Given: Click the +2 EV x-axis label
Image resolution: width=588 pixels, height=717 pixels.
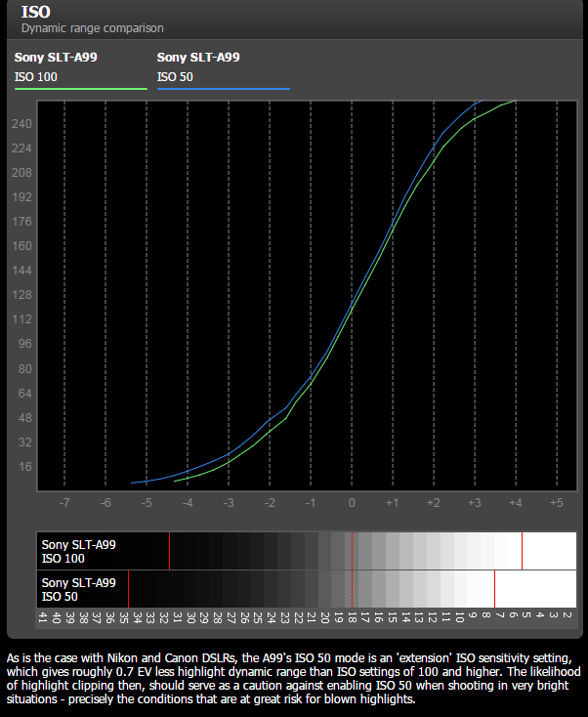Looking at the screenshot, I should [434, 503].
